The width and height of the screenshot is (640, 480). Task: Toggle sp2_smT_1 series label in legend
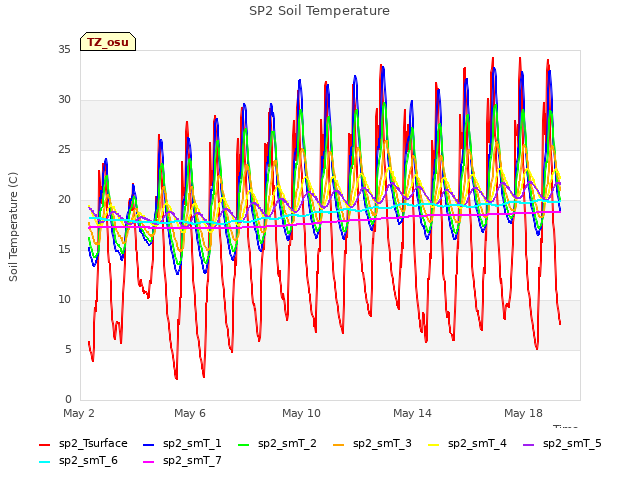point(192,444)
